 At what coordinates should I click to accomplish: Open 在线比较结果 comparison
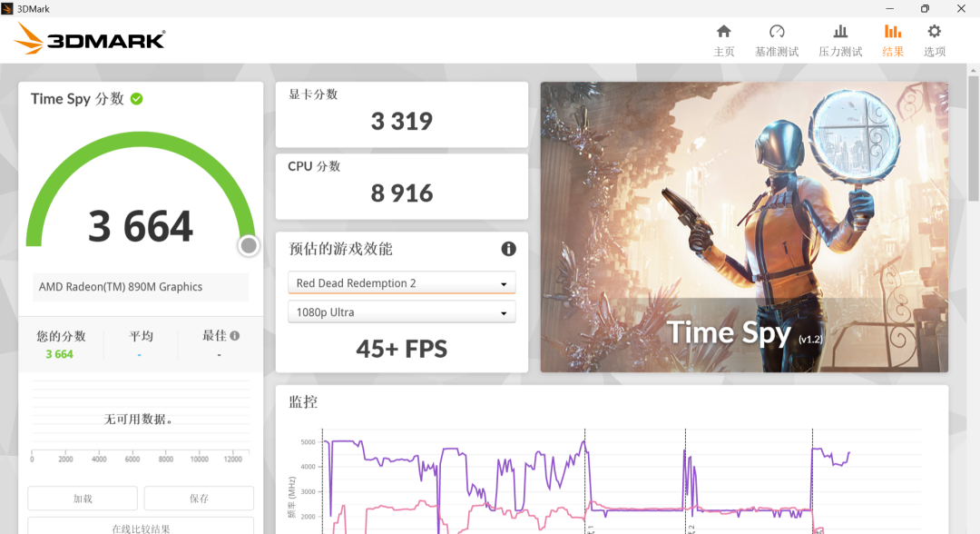[141, 529]
